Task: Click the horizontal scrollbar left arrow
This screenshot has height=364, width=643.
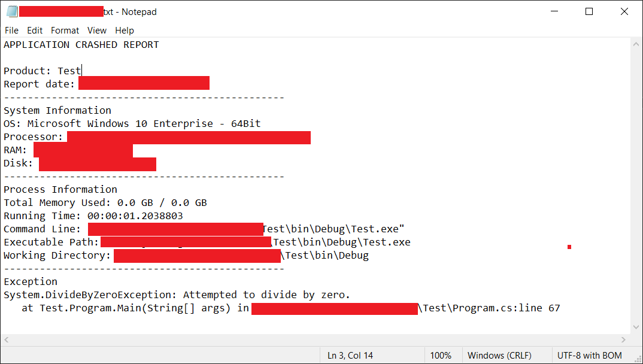Action: click(6, 340)
